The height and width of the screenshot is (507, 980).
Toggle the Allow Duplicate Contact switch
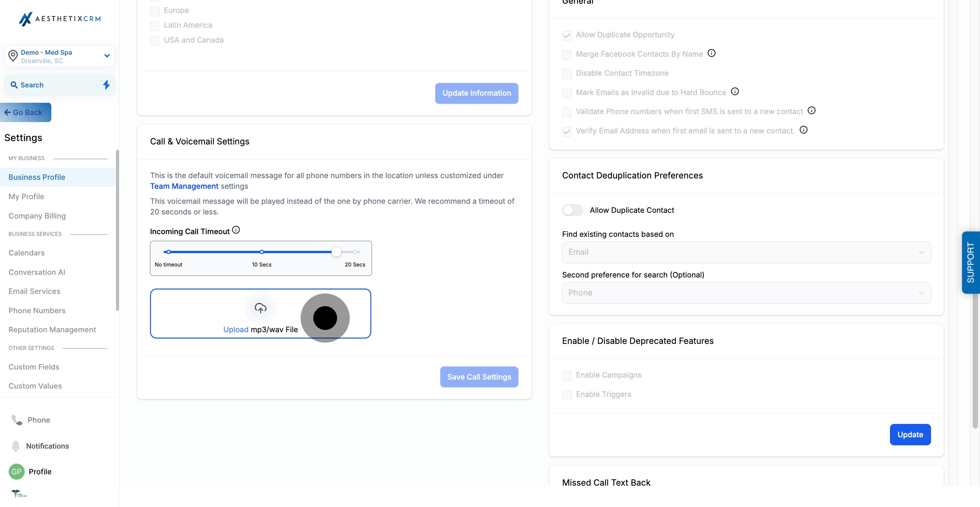point(572,210)
